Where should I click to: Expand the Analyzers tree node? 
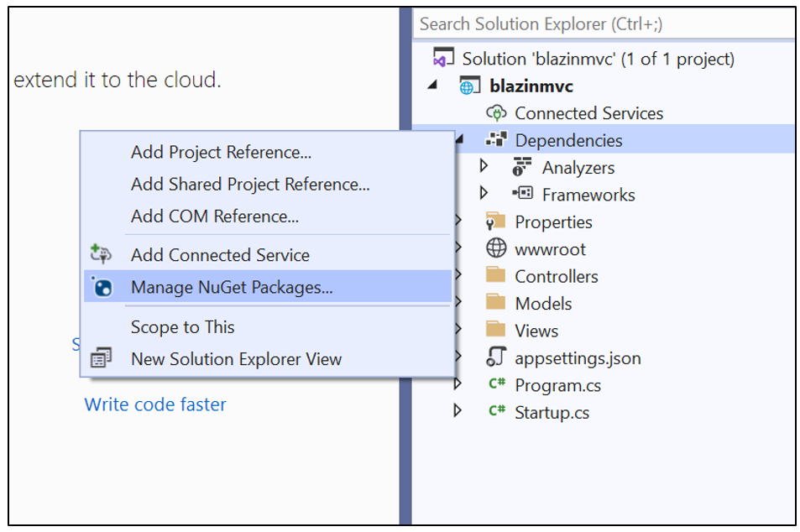tap(484, 167)
